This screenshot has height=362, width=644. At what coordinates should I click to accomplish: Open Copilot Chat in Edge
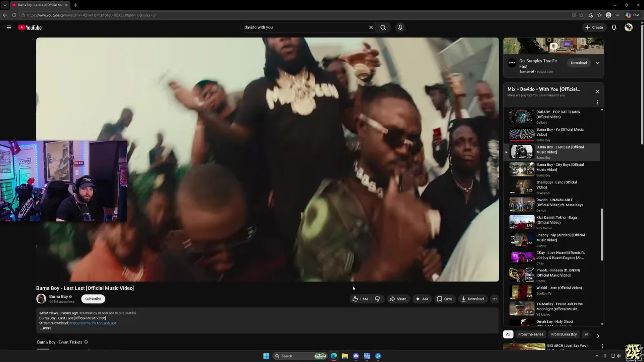(x=632, y=15)
